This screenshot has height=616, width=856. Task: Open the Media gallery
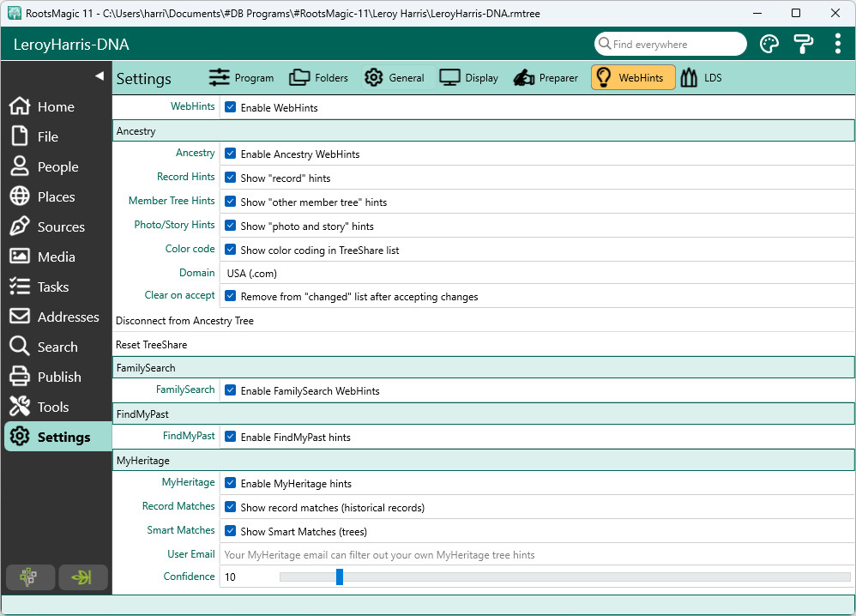click(57, 257)
